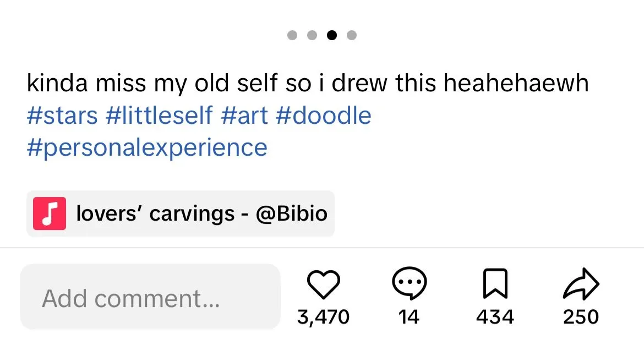The height and width of the screenshot is (356, 644).
Task: Share post using arrow icon
Action: tap(581, 284)
